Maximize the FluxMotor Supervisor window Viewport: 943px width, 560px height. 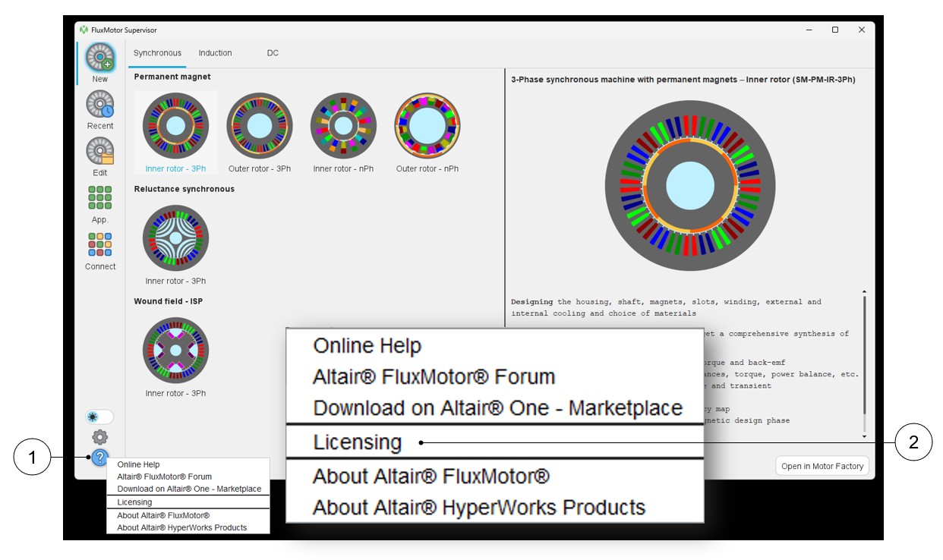(835, 30)
